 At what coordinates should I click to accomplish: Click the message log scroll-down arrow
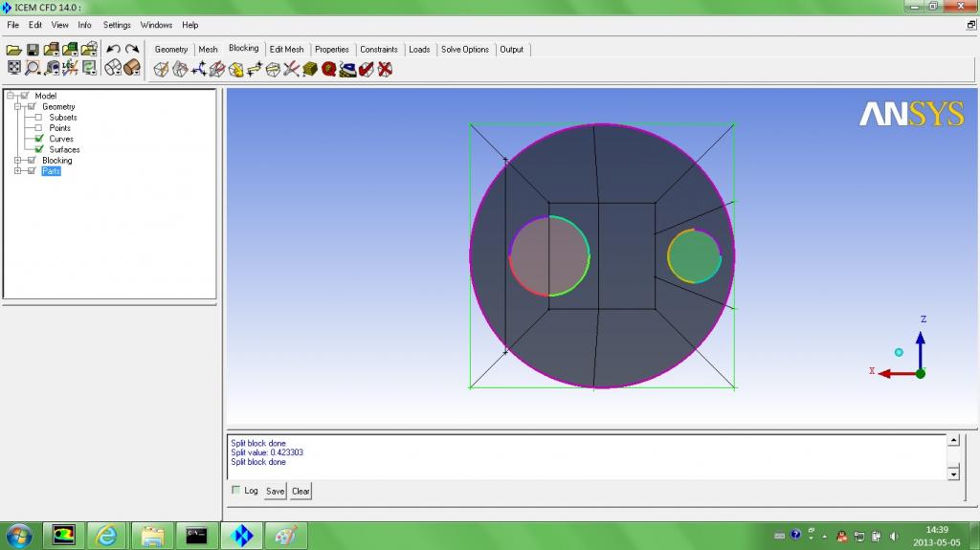coord(953,473)
